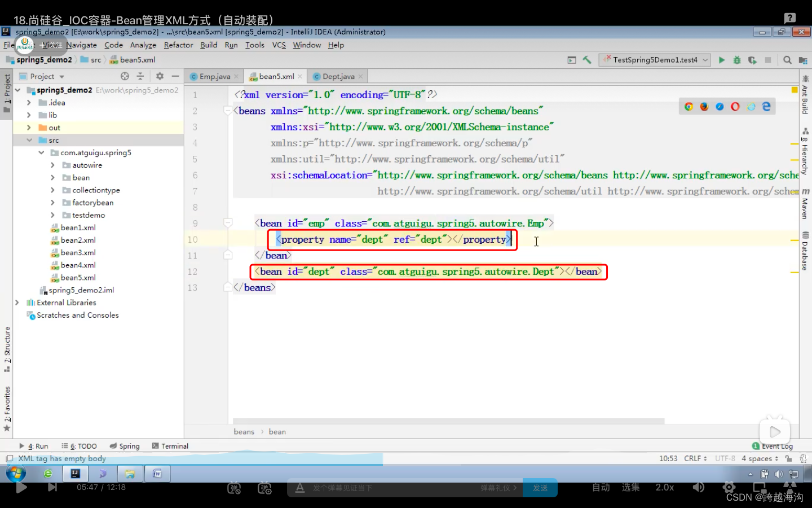Expand the out folder
Viewport: 812px width, 508px height.
coord(29,128)
